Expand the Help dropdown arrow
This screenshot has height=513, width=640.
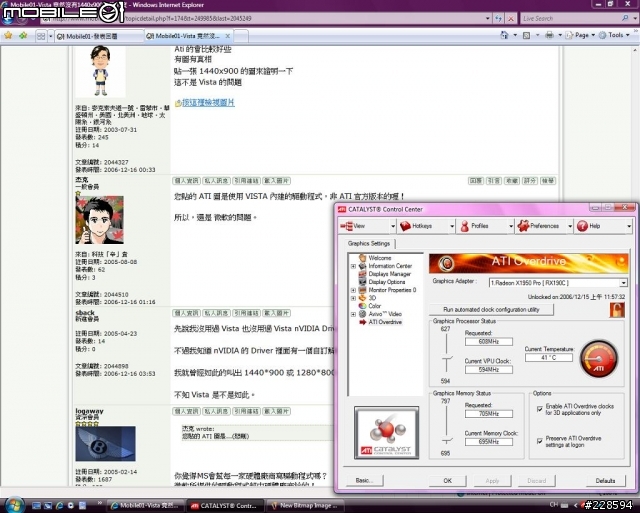629,226
